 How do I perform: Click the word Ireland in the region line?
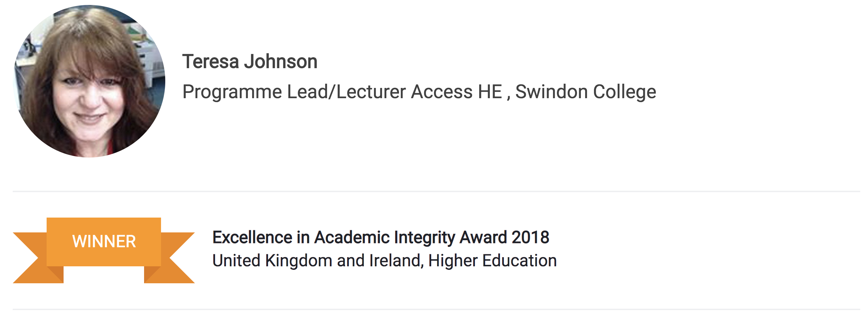point(396,261)
